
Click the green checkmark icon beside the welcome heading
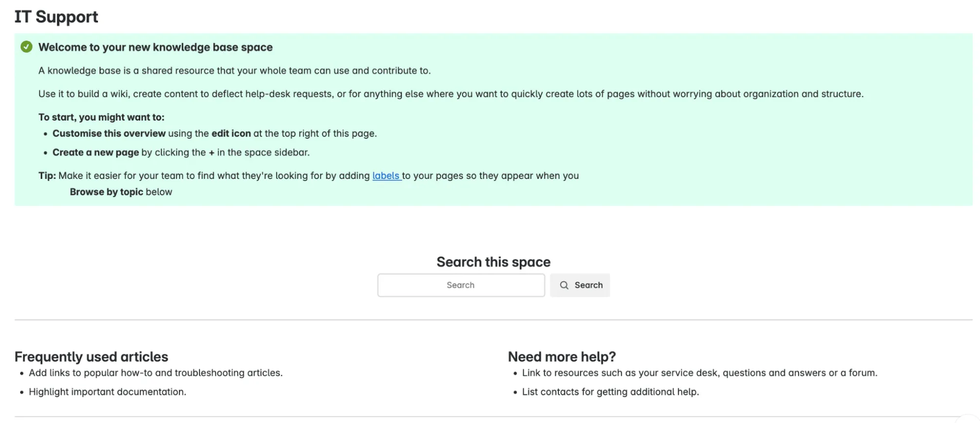click(26, 47)
